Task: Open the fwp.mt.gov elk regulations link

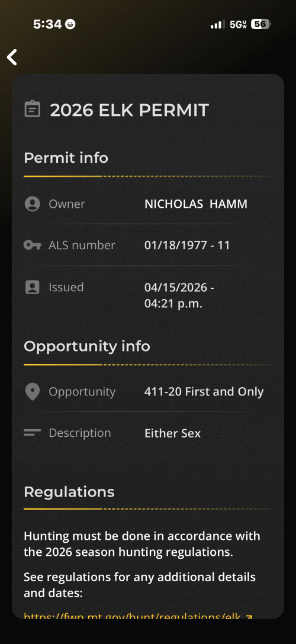Action: click(x=132, y=616)
